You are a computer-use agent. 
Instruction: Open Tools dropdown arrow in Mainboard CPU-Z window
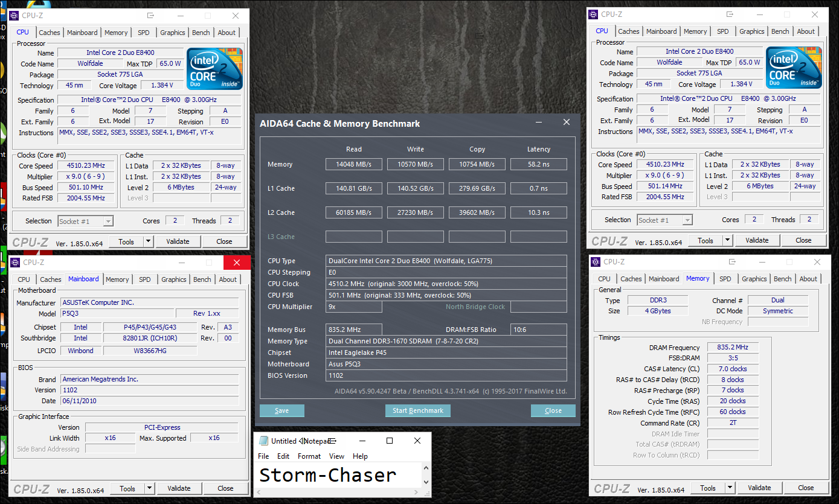click(x=149, y=488)
